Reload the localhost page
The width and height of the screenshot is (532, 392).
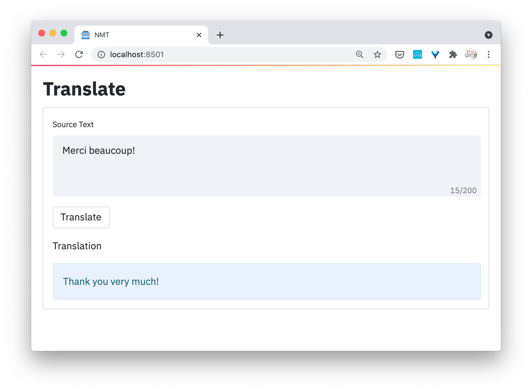[79, 54]
